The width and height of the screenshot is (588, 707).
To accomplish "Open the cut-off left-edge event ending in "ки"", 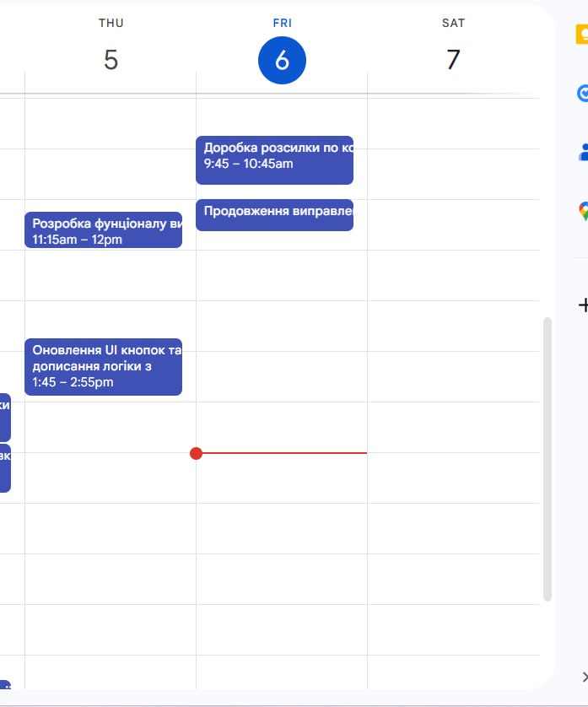I will pyautogui.click(x=5, y=417).
